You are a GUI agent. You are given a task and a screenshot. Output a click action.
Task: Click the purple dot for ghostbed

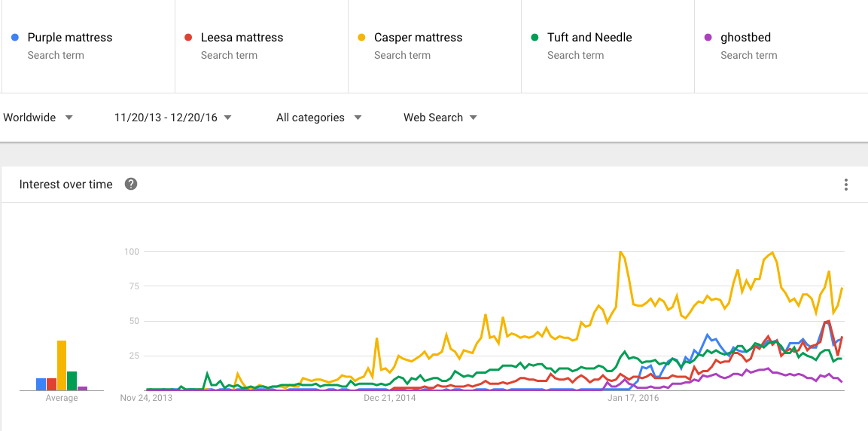[x=708, y=37]
